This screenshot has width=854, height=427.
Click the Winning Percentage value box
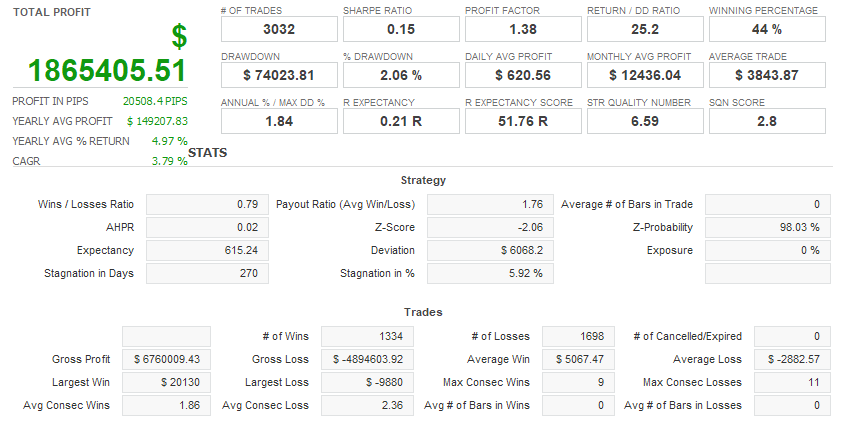coord(767,30)
